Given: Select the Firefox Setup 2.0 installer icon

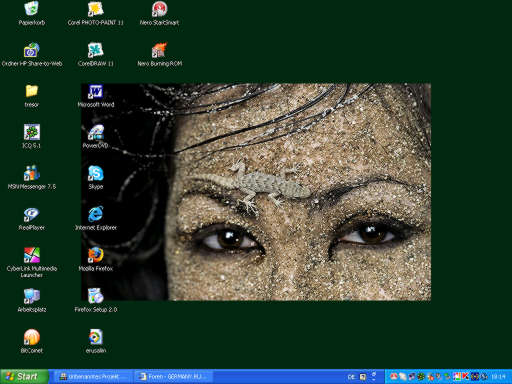Looking at the screenshot, I should (95, 296).
